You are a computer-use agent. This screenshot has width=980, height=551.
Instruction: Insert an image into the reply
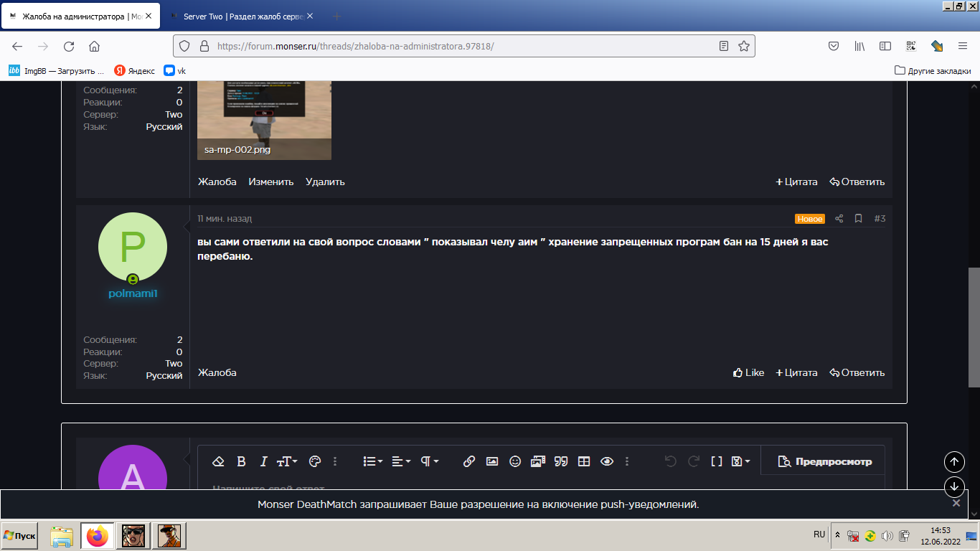(x=492, y=461)
